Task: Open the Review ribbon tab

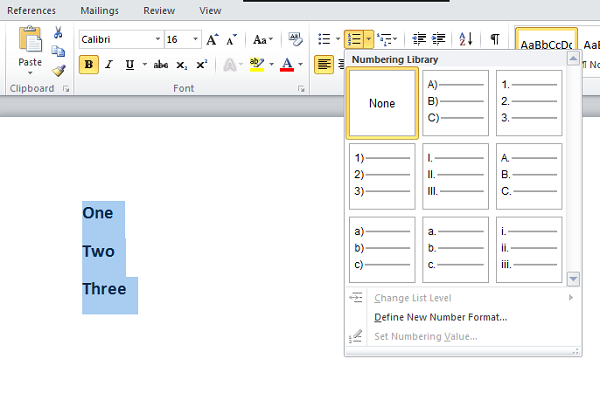Action: 158,10
